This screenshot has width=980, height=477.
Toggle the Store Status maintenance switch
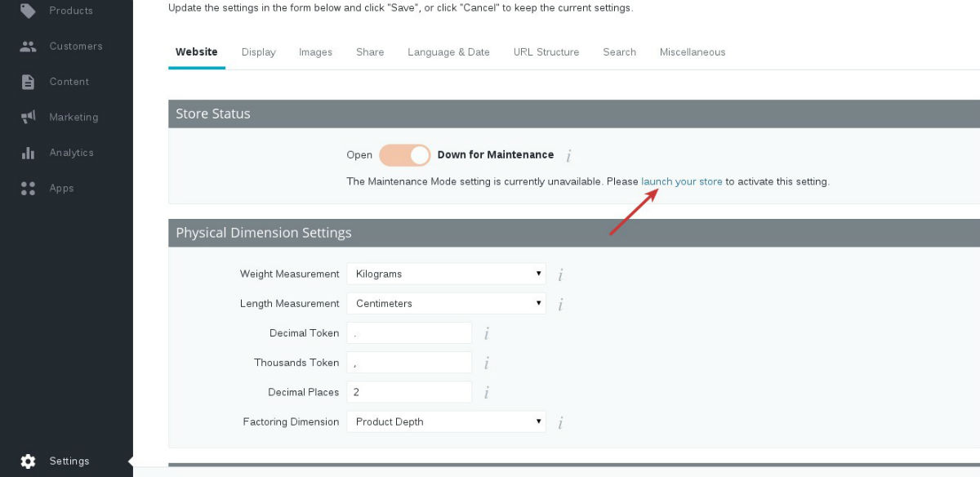pyautogui.click(x=404, y=155)
